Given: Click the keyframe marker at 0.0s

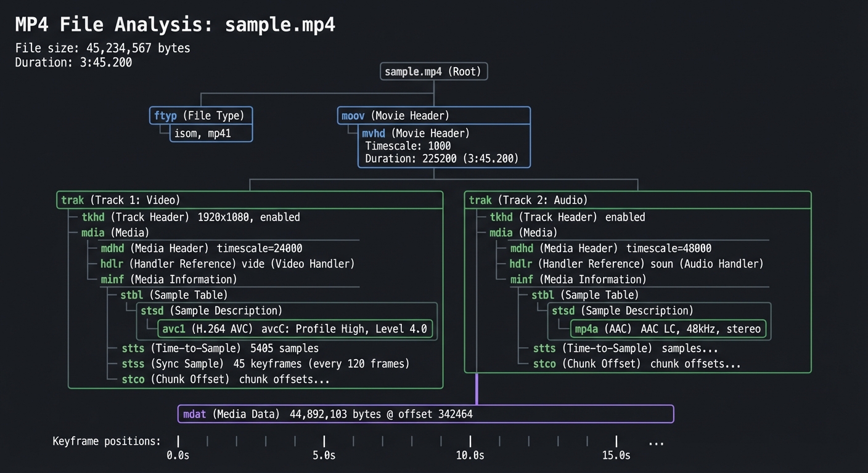Looking at the screenshot, I should click(x=178, y=441).
